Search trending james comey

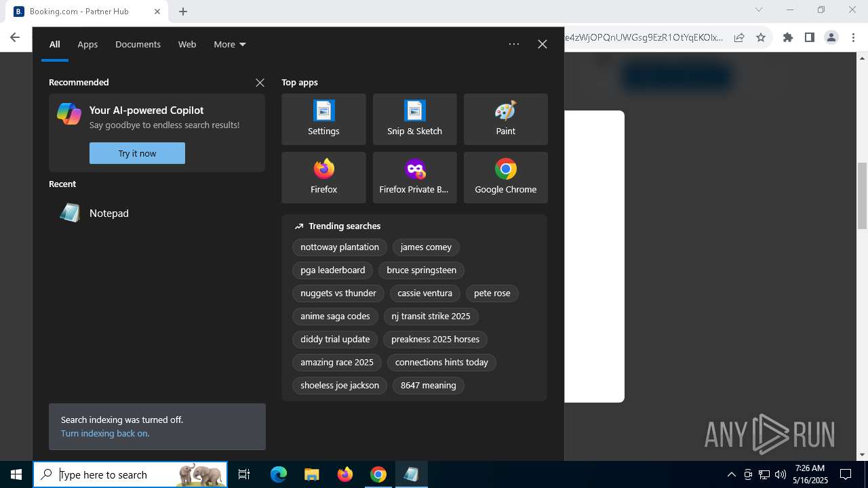tap(426, 247)
